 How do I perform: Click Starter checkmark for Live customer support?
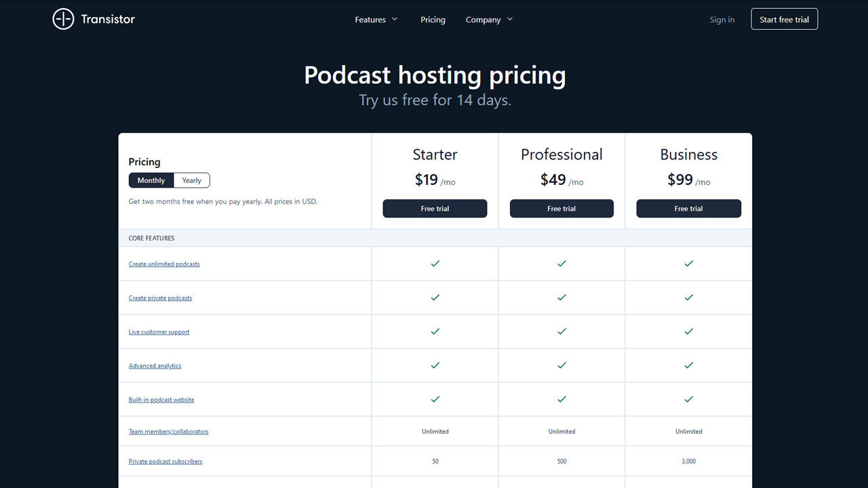(x=435, y=331)
